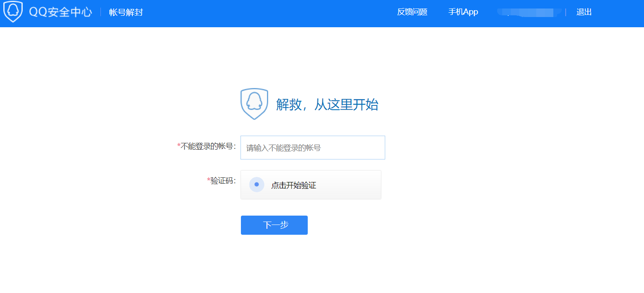Activate the verification control in 验证码 row
Screen dimensions: 644x293
[311, 185]
